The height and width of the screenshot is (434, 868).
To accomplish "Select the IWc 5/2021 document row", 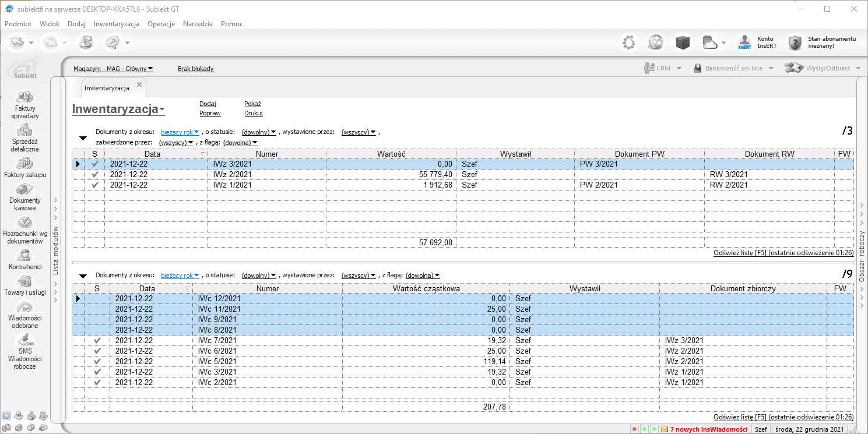I will tap(217, 361).
